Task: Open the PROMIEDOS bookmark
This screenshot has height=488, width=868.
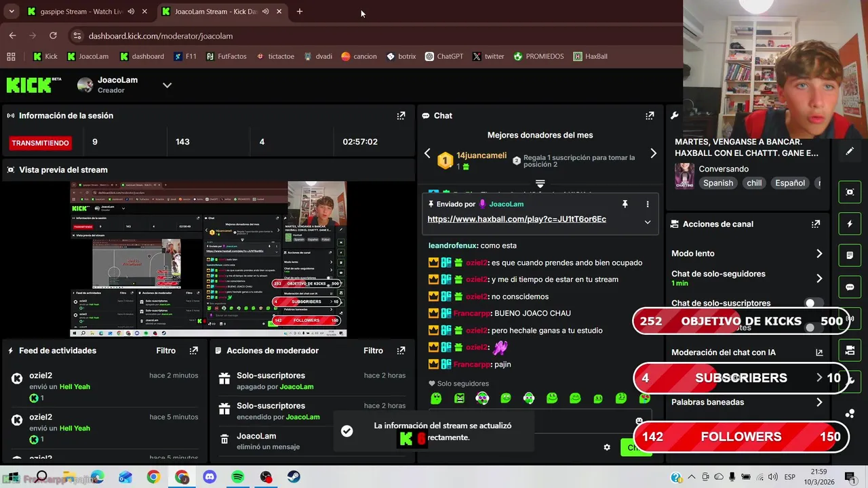Action: pyautogui.click(x=538, y=56)
